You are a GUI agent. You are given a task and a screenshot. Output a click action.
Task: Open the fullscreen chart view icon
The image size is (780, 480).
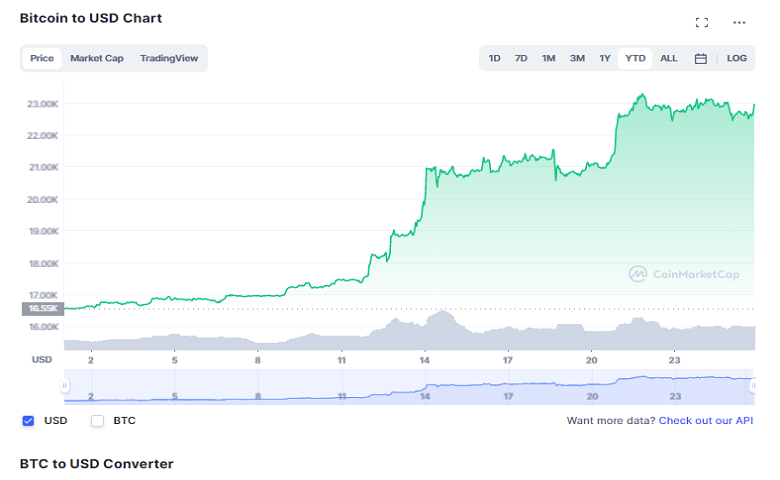701,22
